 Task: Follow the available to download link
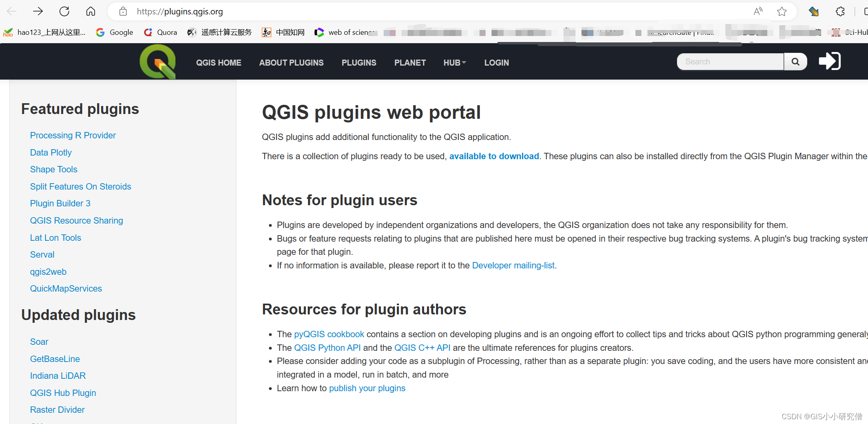pyautogui.click(x=494, y=156)
